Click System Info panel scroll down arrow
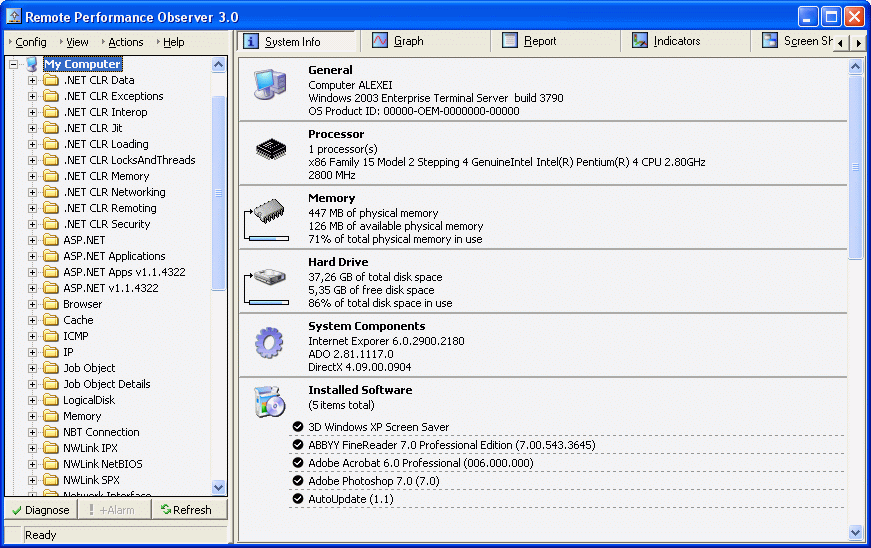Screen dimensions: 871x548 point(855,533)
